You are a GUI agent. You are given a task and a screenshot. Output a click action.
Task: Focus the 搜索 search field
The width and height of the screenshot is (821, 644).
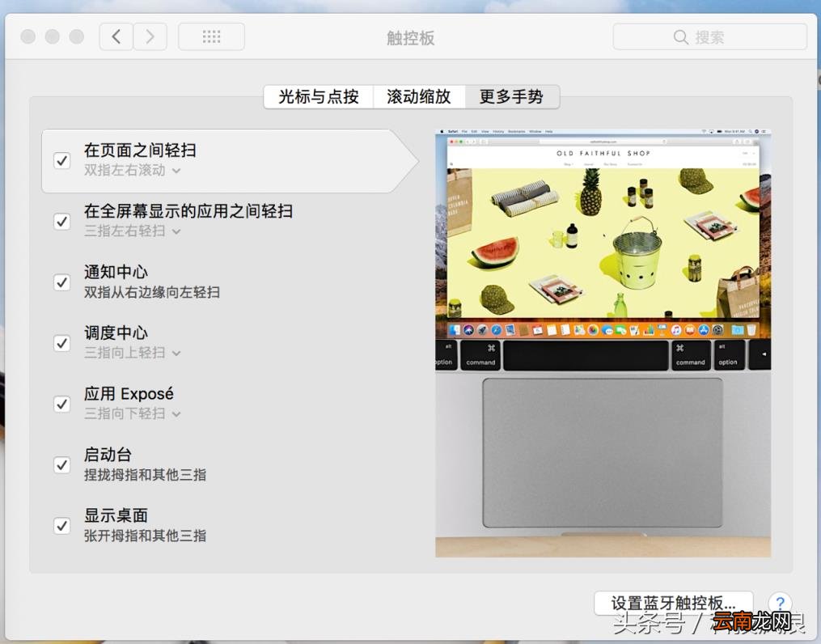point(709,37)
